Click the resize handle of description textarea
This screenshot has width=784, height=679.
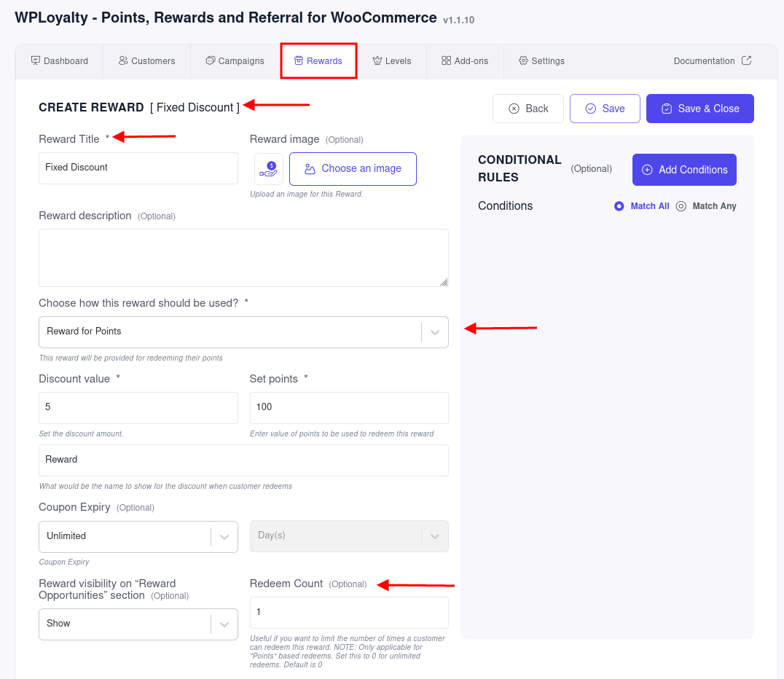(x=444, y=282)
